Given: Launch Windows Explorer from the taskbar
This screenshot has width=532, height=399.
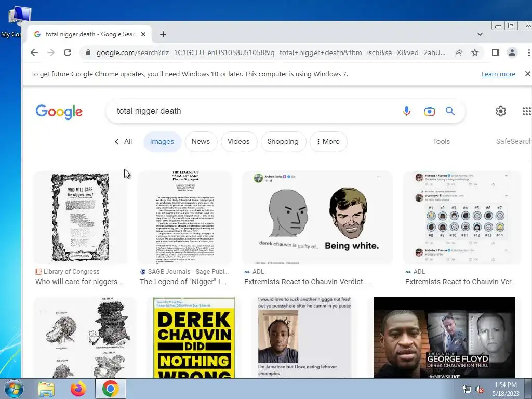Looking at the screenshot, I should click(x=46, y=389).
